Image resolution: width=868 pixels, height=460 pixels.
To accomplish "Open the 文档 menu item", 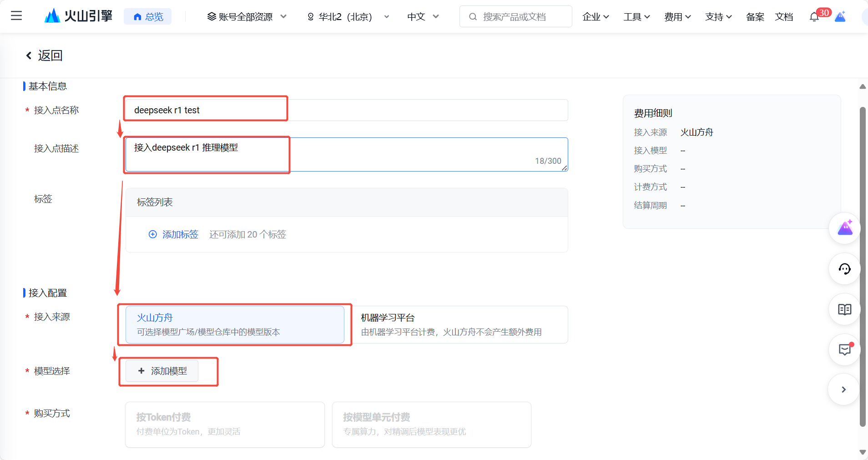I will click(x=784, y=17).
